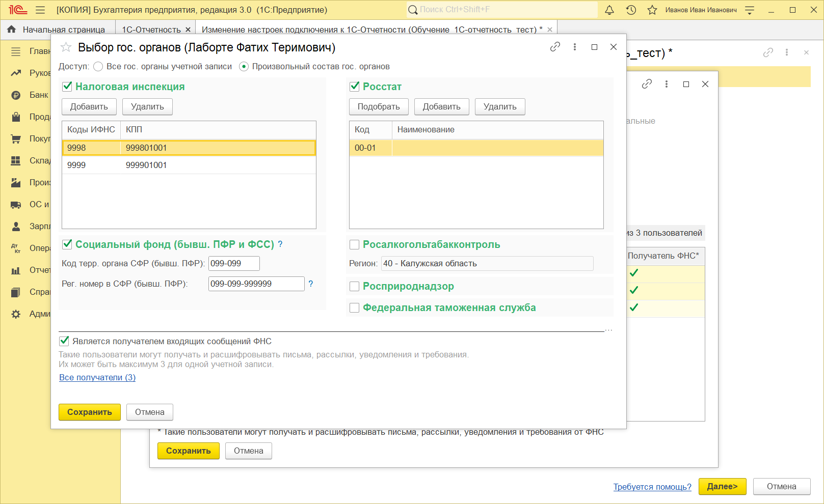Click Добавить under Налоговая инспекция

point(89,106)
